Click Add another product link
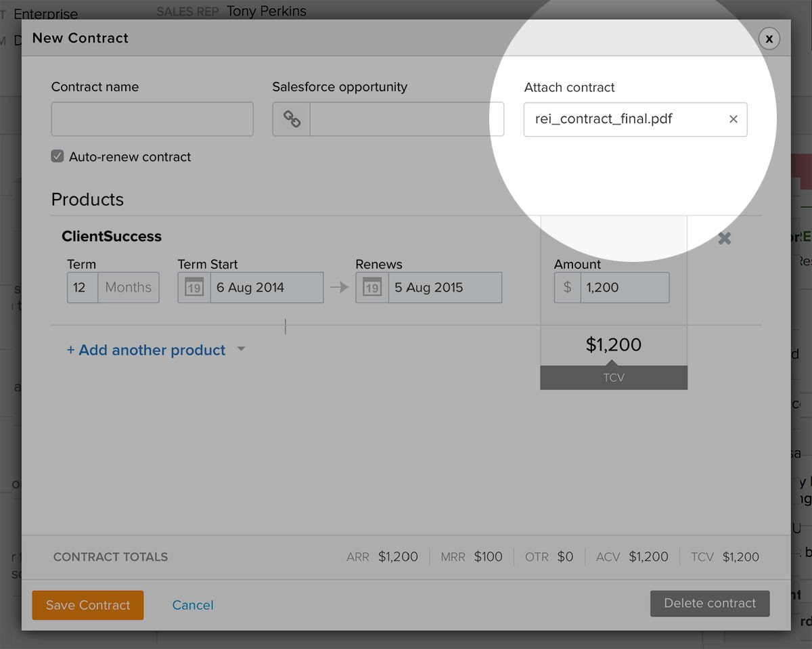This screenshot has width=812, height=649. coord(146,350)
